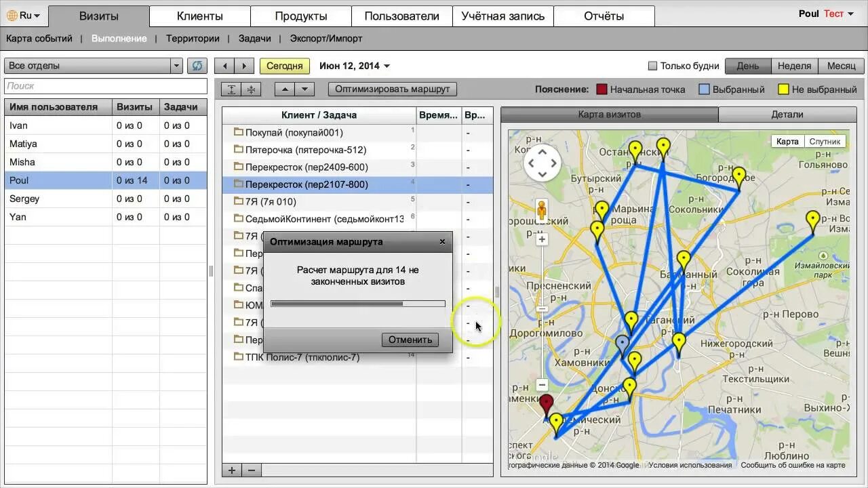
Task: Click the Сегодня button
Action: point(285,66)
